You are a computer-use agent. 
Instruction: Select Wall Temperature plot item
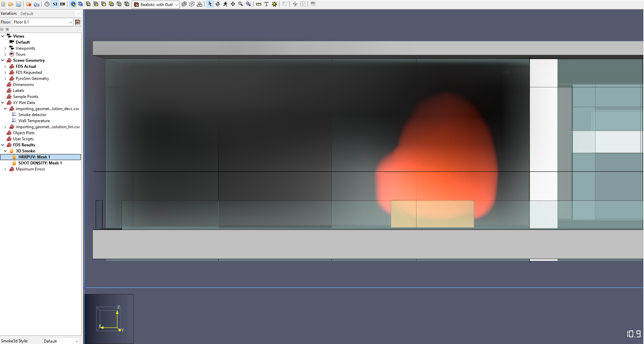click(x=34, y=121)
